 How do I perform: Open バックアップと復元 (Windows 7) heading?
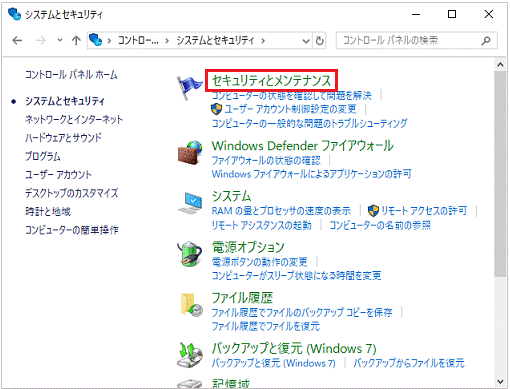(294, 348)
